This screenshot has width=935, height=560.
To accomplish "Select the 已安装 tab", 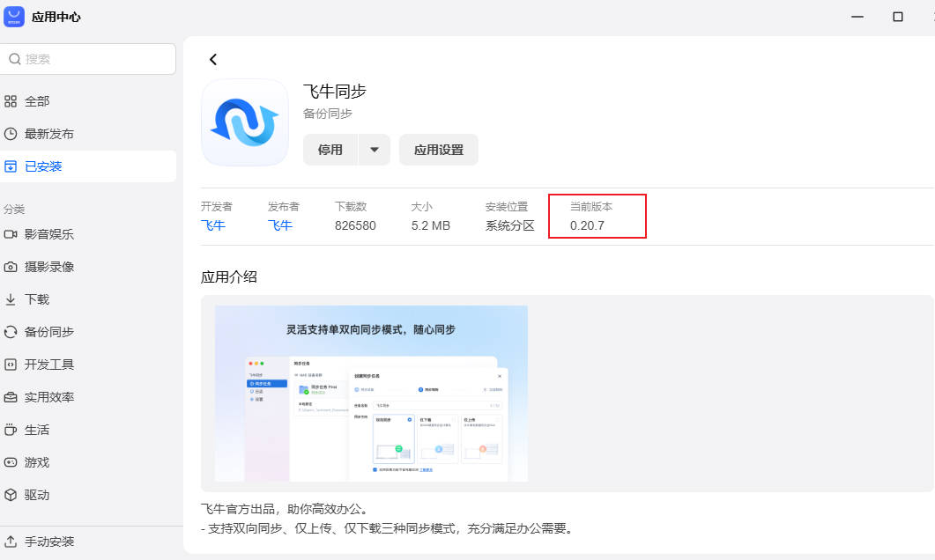I will [x=88, y=166].
